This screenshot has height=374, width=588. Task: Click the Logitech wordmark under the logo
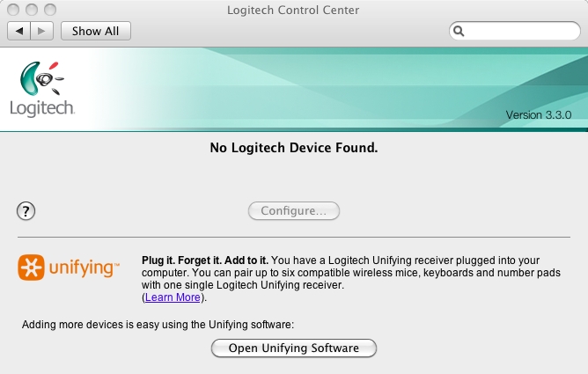pyautogui.click(x=42, y=108)
